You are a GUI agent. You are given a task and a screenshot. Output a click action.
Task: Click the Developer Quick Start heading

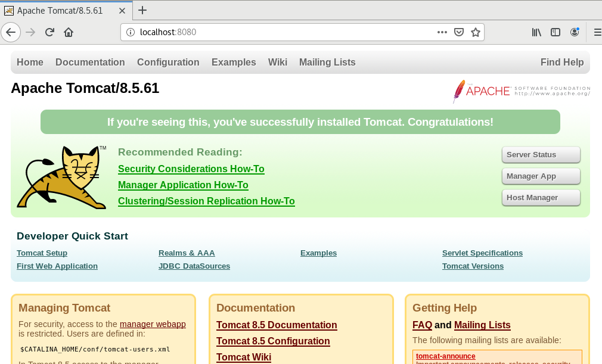click(x=72, y=237)
